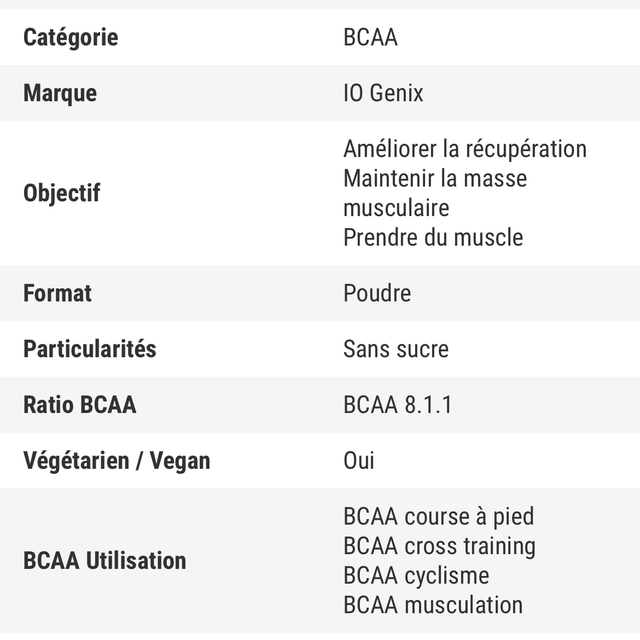
Task: Click the BCAA category value
Action: (370, 37)
